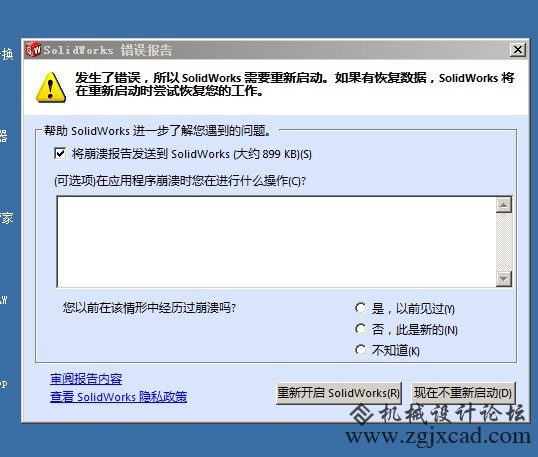
Task: Click the desktop item ending in 家
Action: (7, 218)
